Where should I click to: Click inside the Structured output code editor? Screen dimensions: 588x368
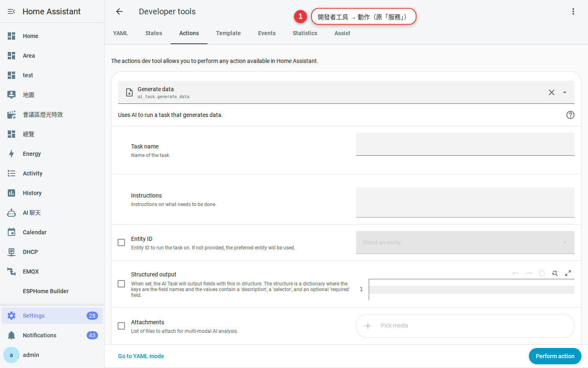coord(472,289)
